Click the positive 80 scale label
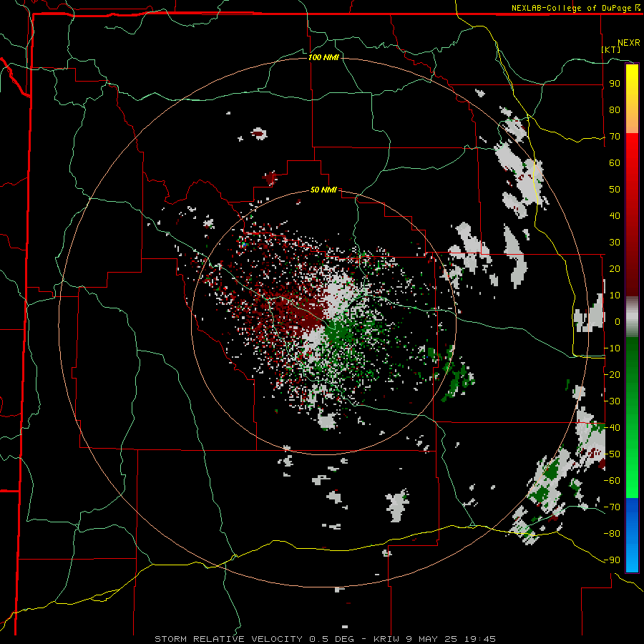This screenshot has height=644, width=644. pos(615,109)
